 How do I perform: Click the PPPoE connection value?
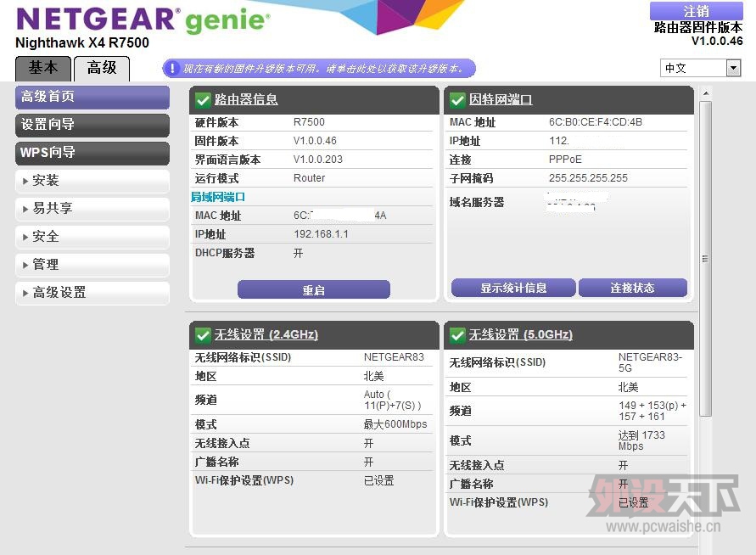(x=565, y=160)
